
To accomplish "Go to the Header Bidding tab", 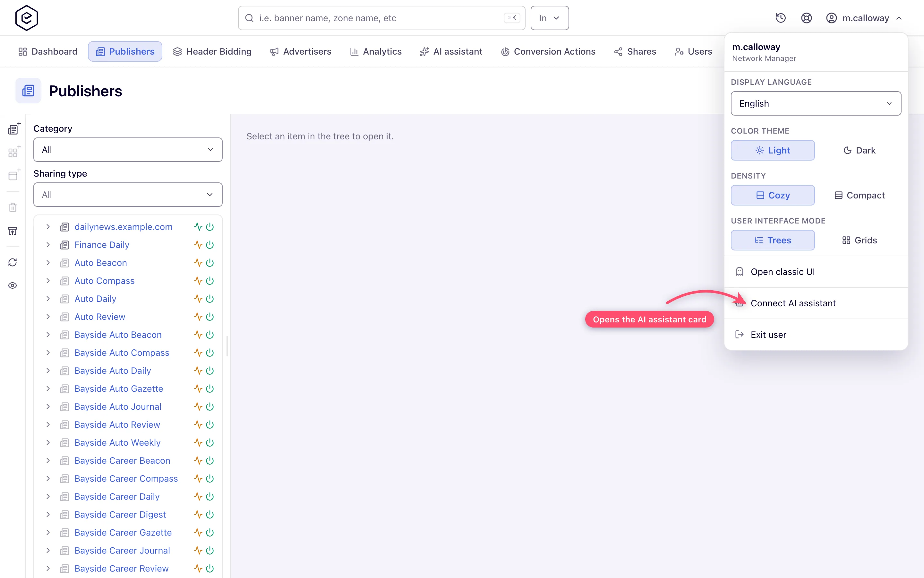I will point(212,52).
